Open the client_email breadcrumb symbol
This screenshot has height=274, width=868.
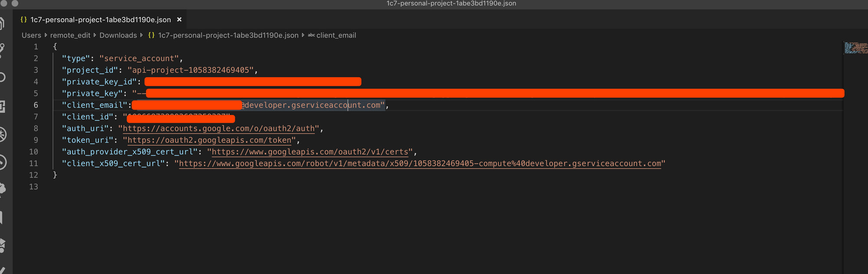click(x=336, y=35)
